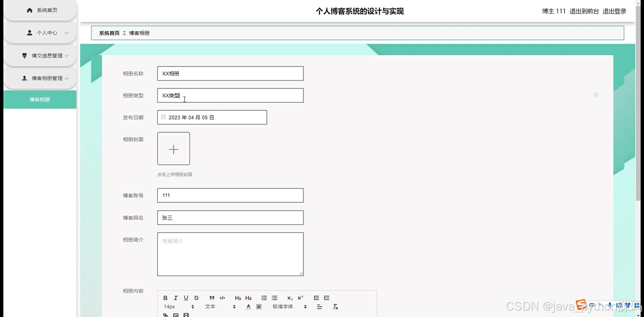
Task: Collapse the 博客相册管理 sidebar menu
Action: [40, 78]
